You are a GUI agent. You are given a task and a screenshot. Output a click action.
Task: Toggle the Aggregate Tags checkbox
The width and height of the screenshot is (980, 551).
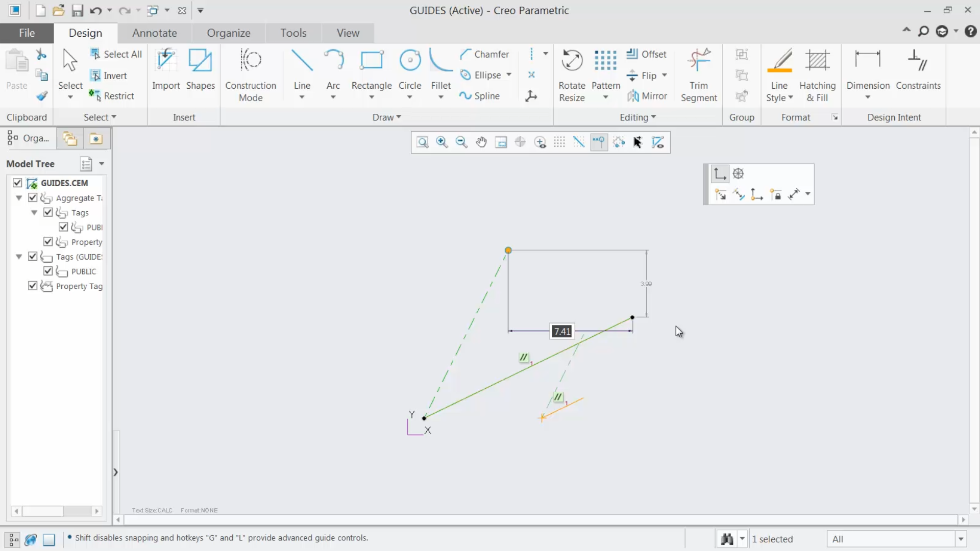(33, 197)
